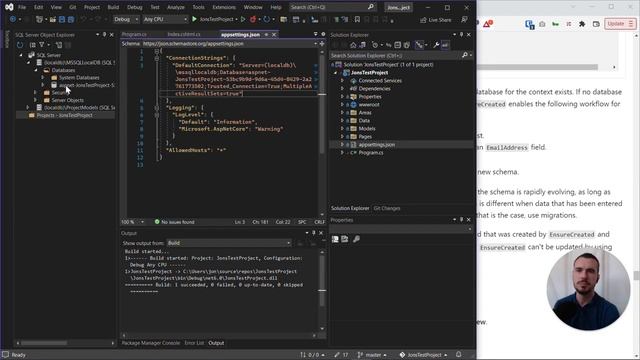Click the Collapse All icon in Solution Explorer
Screen dimensions: 640x360
398,45
